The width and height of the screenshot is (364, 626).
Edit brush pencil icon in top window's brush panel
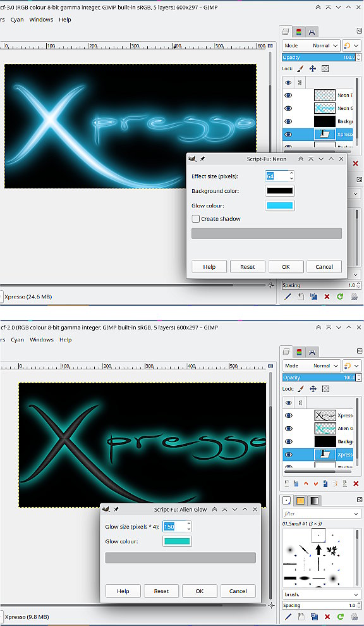point(288,297)
